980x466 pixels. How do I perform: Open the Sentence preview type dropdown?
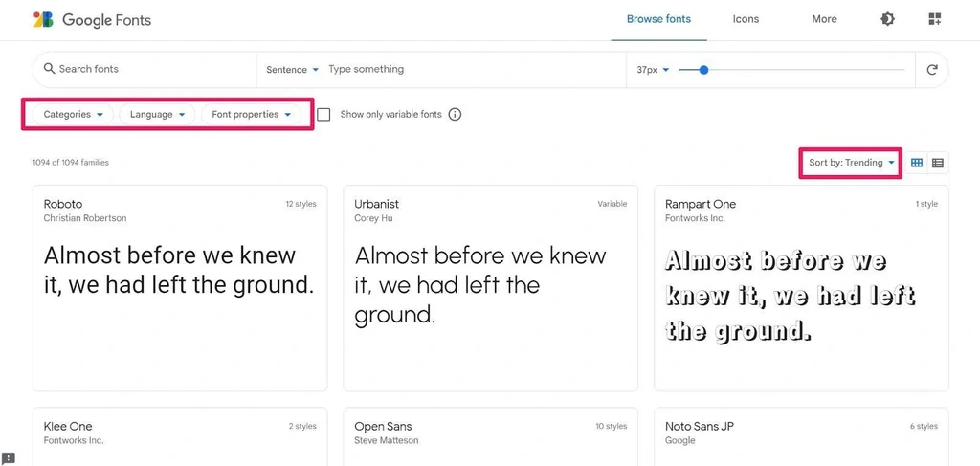pyautogui.click(x=292, y=70)
